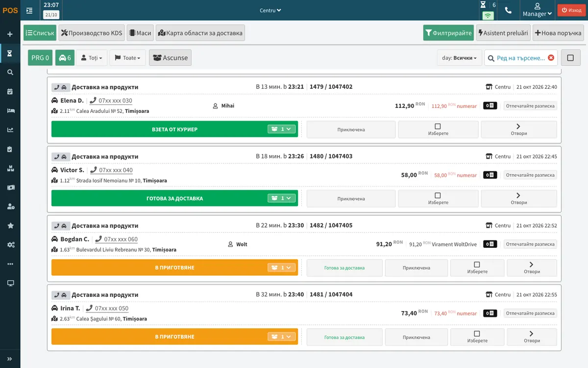
Task: Click orange В приготвяне bar for Irina T.
Action: [x=174, y=337]
